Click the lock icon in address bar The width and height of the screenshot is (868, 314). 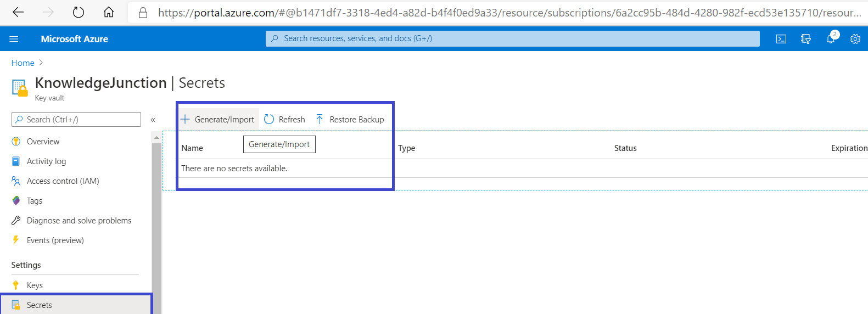143,13
